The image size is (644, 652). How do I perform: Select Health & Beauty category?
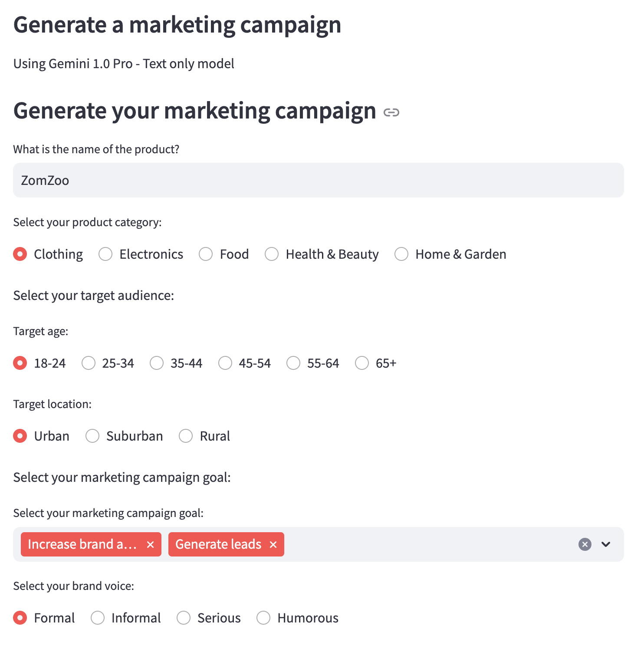pyautogui.click(x=272, y=254)
